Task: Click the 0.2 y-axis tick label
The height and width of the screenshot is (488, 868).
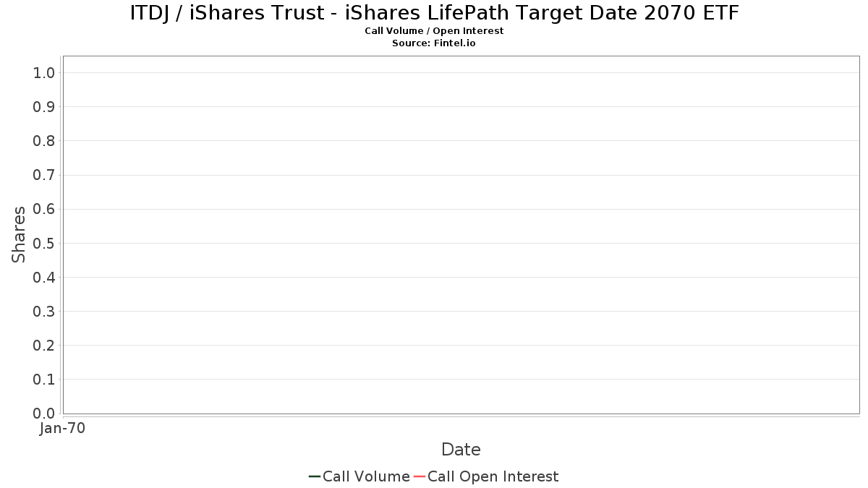Action: point(44,346)
